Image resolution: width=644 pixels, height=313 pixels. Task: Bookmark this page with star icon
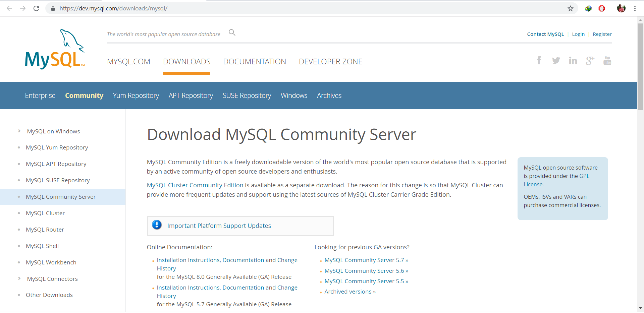pyautogui.click(x=571, y=8)
